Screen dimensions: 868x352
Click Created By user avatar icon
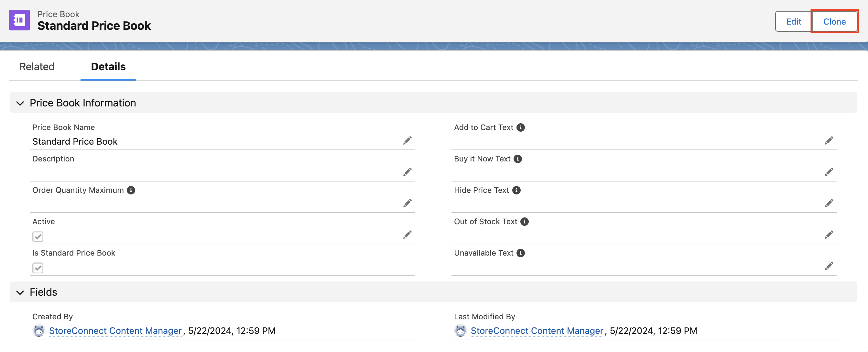tap(39, 330)
